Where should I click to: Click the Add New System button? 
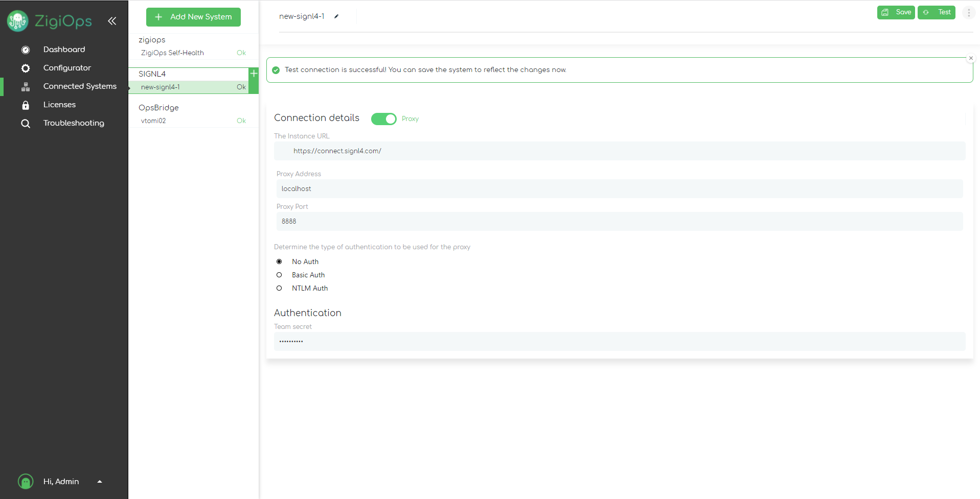(193, 17)
